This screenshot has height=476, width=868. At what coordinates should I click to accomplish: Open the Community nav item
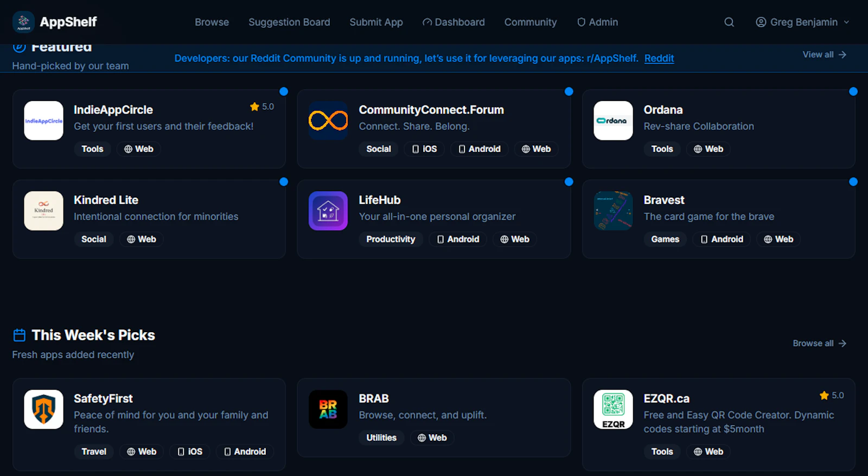pos(531,22)
